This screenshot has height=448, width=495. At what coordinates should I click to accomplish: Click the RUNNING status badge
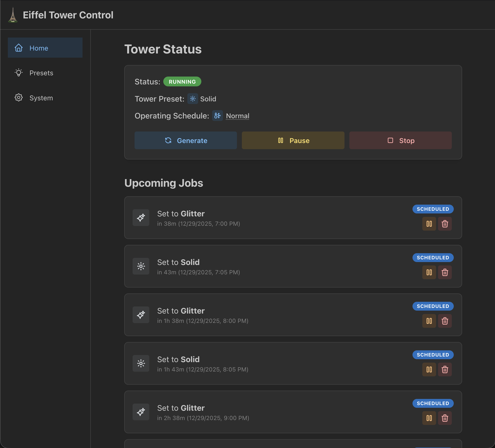pyautogui.click(x=182, y=81)
